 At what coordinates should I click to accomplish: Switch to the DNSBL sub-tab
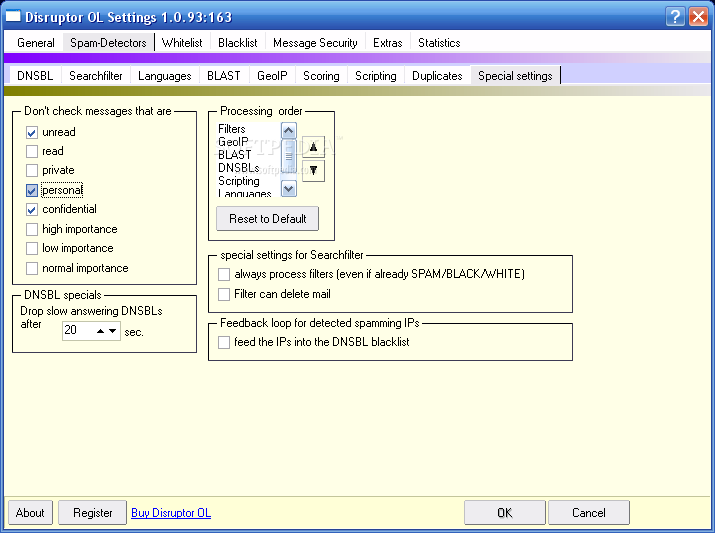(35, 76)
